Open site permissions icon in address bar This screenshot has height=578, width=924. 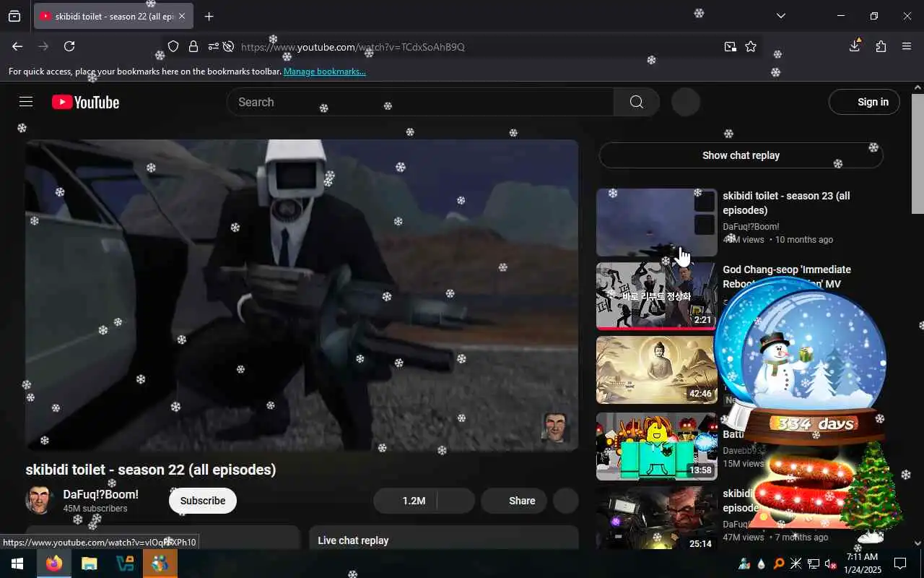[x=213, y=46]
